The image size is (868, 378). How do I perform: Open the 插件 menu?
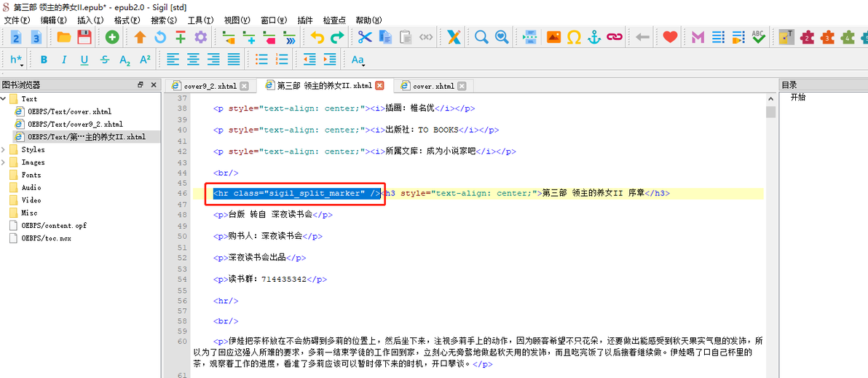tap(305, 20)
